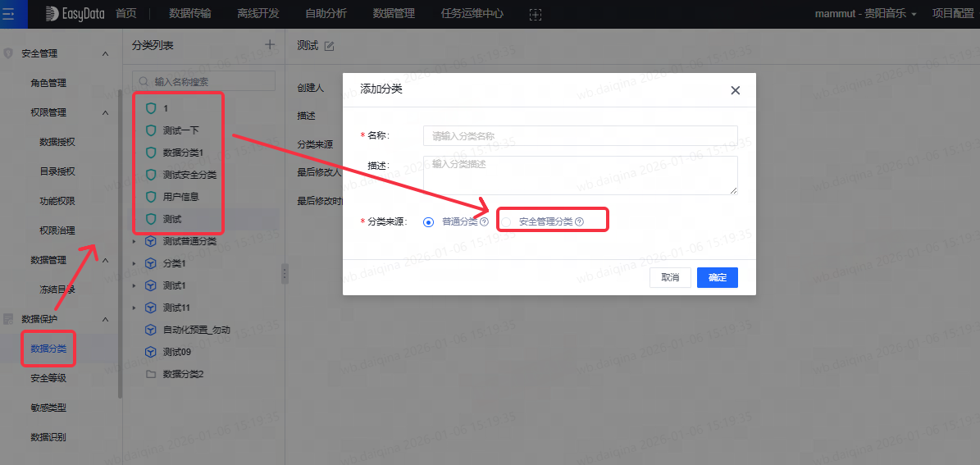
Task: Click the shield icon beside 数据分类1
Action: 150,152
